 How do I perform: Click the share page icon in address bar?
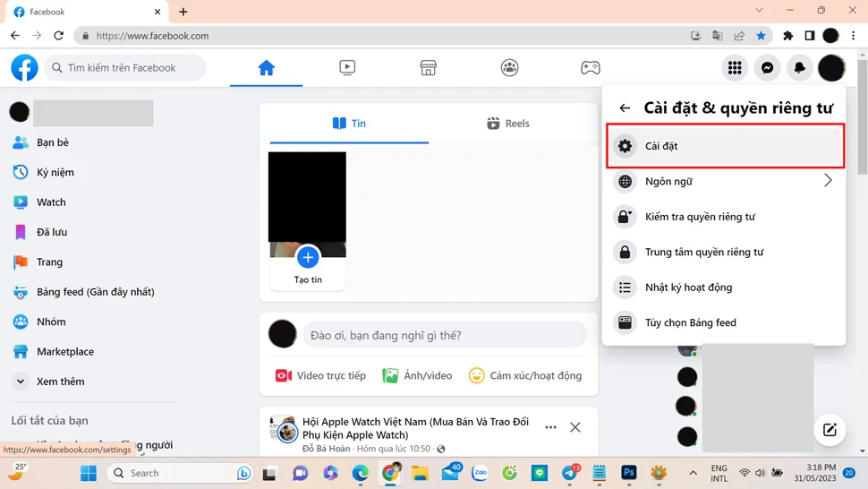pos(739,36)
